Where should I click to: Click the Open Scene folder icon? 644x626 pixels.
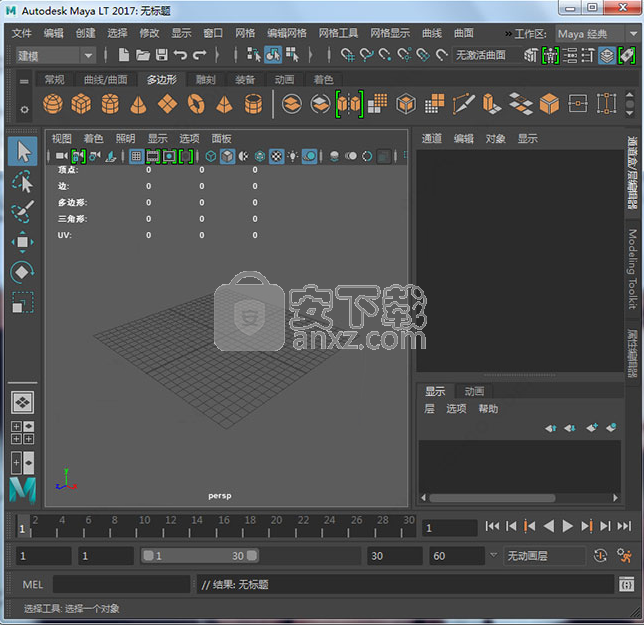tap(143, 55)
